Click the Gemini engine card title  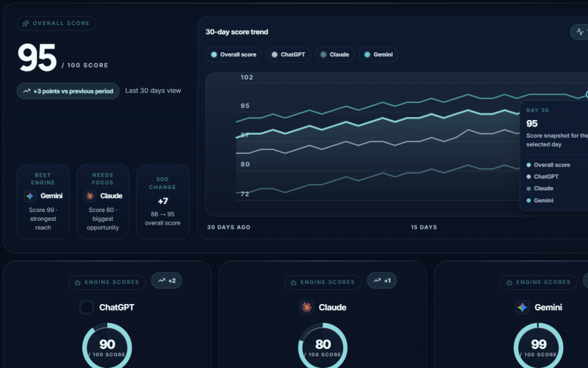click(x=548, y=307)
